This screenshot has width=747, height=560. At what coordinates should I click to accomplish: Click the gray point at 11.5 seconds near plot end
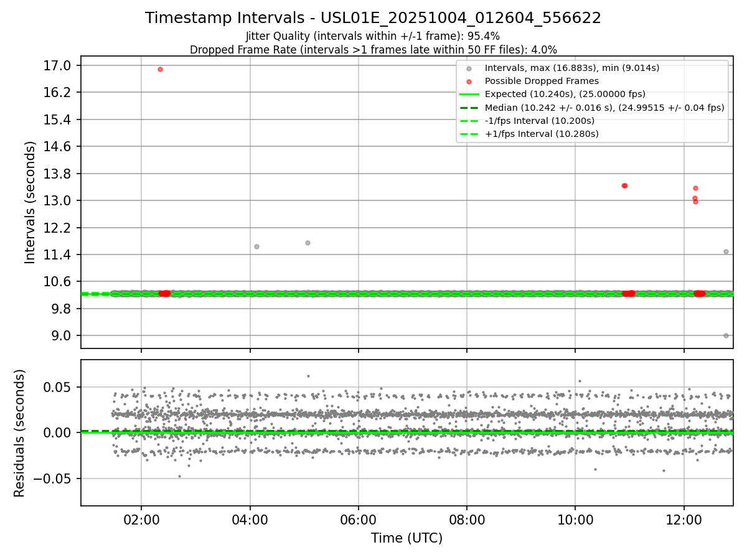726,251
